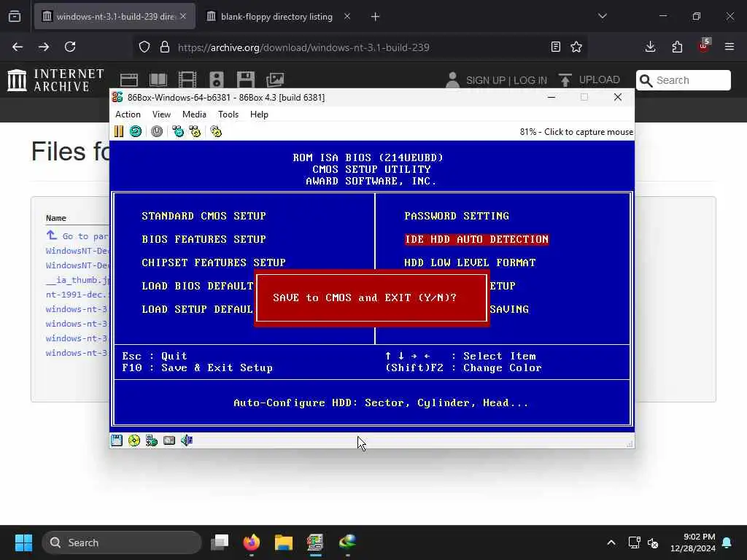Reload the page in Firefox
Viewport: 747px width, 560px height.
(70, 47)
